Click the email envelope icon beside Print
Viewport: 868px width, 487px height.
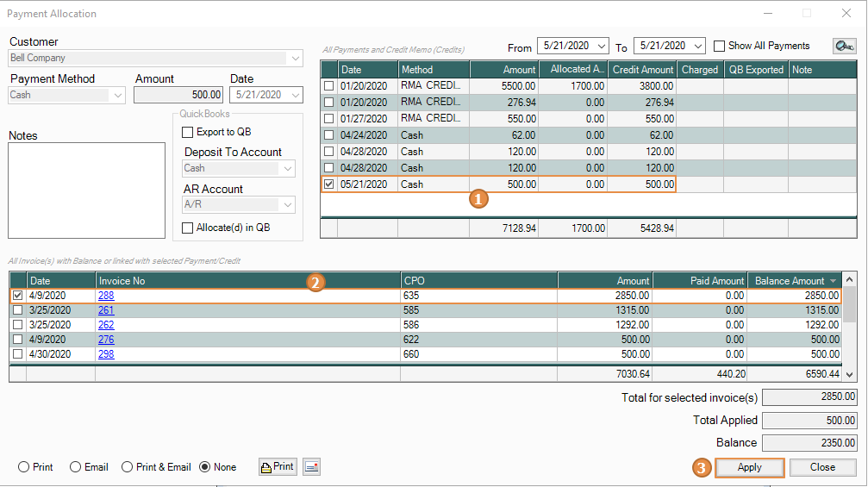pos(311,466)
